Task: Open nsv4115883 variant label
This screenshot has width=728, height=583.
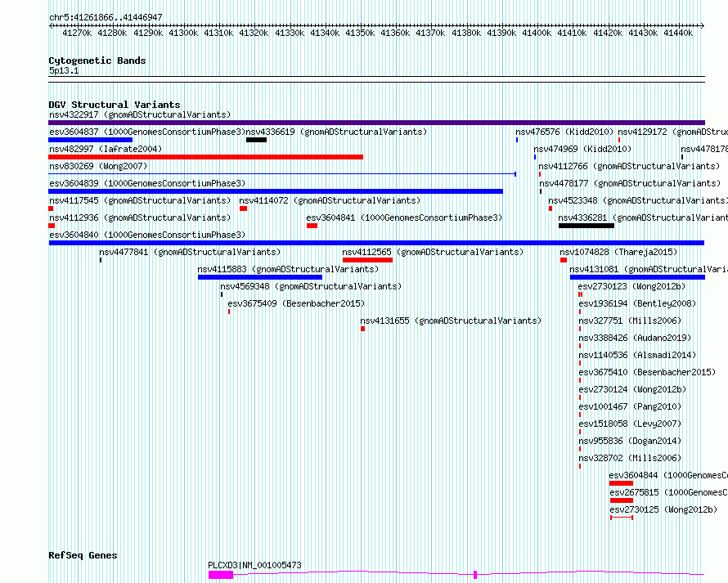Action: click(x=288, y=269)
